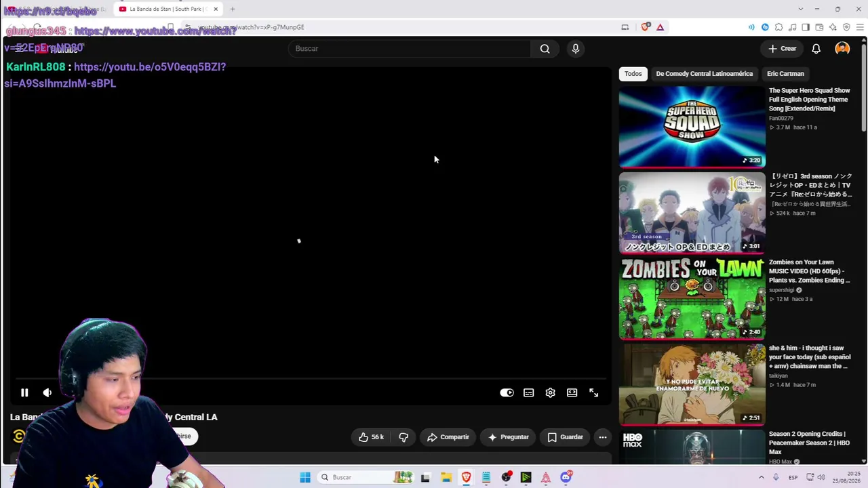Viewport: 868px width, 488px height.
Task: Open the account avatar menu
Action: click(842, 49)
